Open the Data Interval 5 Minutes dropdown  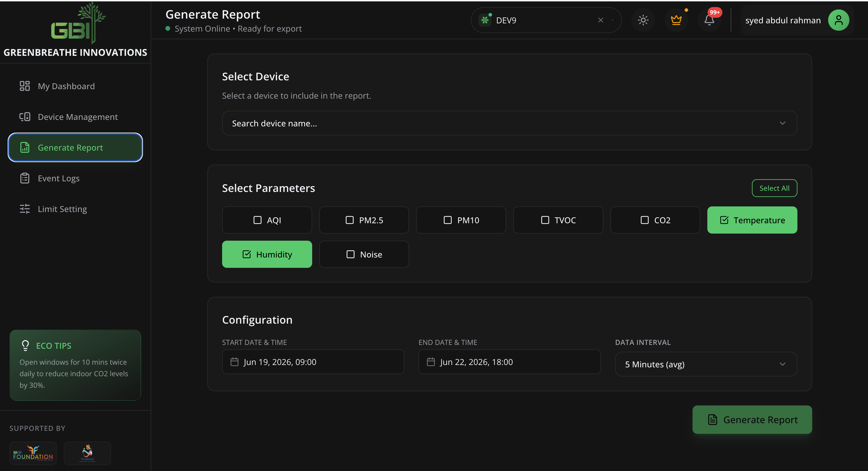706,364
